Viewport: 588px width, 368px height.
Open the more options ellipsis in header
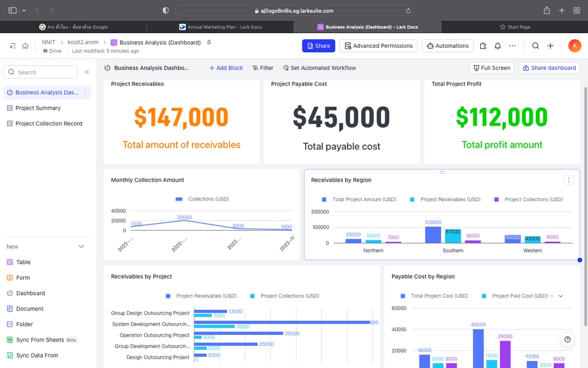coord(512,46)
